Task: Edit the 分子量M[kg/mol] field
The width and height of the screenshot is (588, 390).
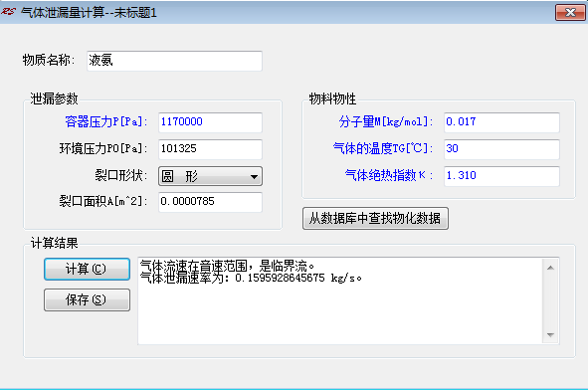Action: (x=501, y=122)
